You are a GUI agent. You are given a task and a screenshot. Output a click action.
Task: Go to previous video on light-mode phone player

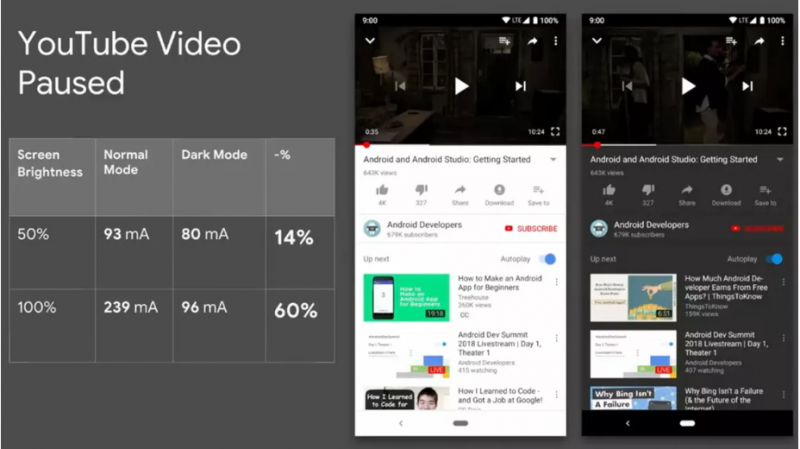401,87
